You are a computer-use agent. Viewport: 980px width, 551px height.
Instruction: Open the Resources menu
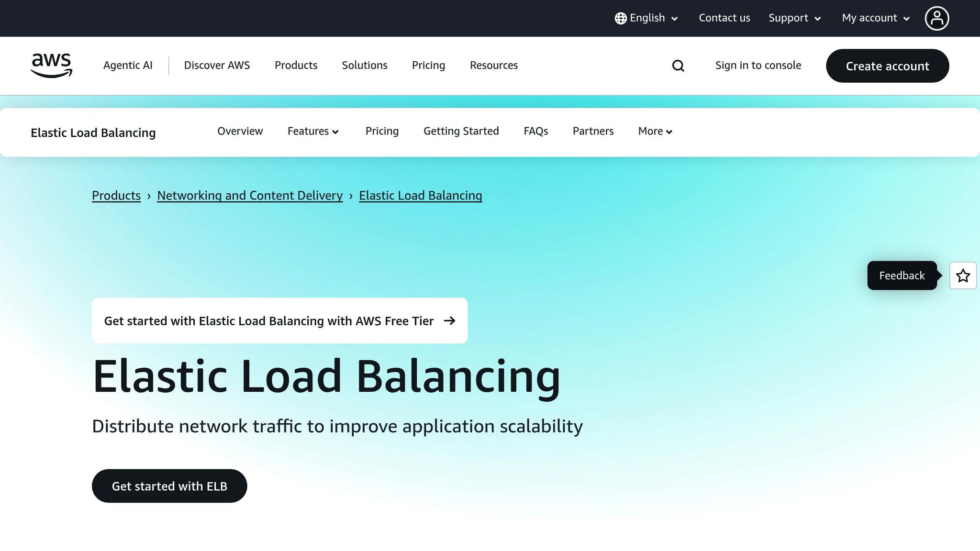(x=494, y=66)
